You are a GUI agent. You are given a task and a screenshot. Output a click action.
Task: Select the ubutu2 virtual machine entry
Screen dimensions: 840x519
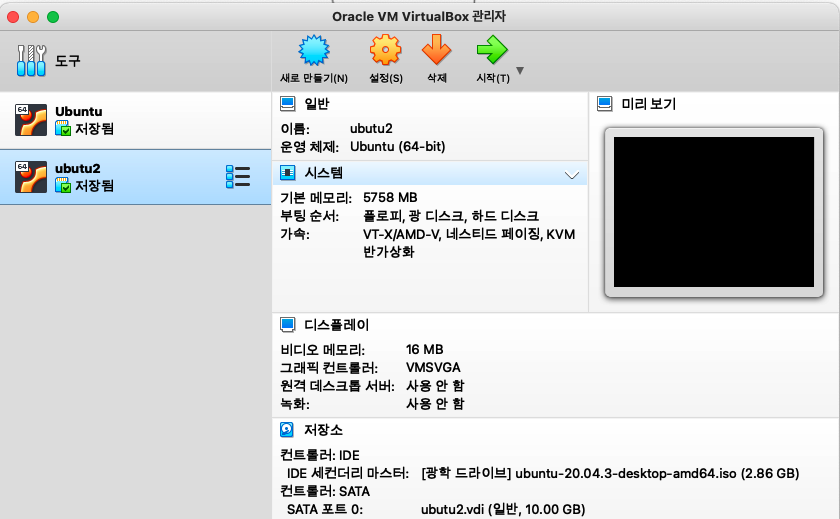click(x=136, y=177)
